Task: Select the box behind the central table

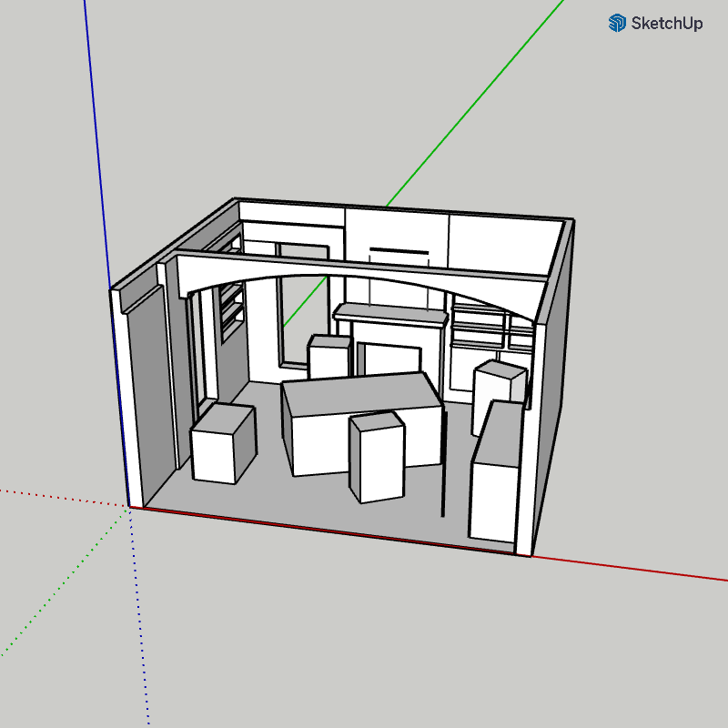Action: (x=329, y=357)
